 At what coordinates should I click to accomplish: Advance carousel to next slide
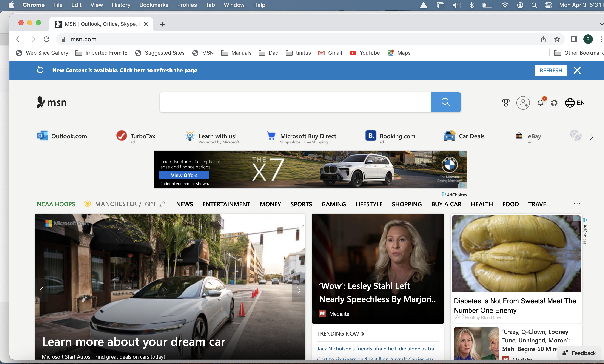pyautogui.click(x=299, y=290)
